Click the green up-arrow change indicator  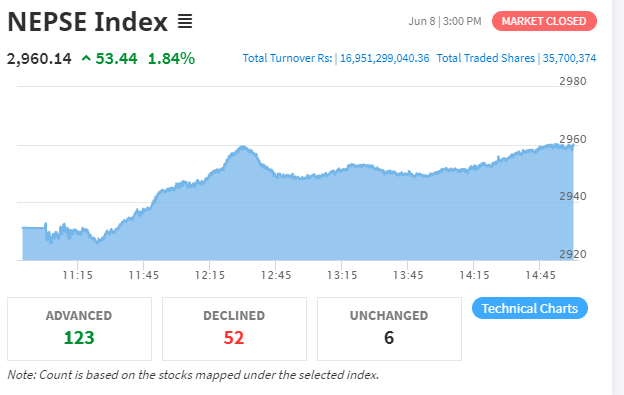(x=86, y=59)
